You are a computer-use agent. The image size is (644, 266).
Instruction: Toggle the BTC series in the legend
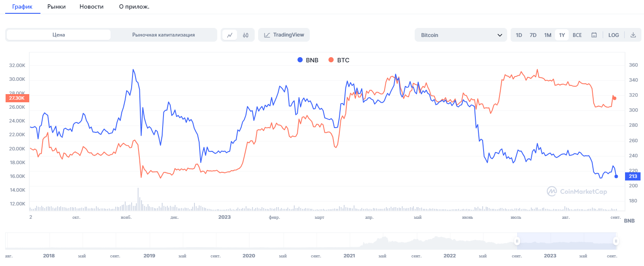[x=339, y=60]
